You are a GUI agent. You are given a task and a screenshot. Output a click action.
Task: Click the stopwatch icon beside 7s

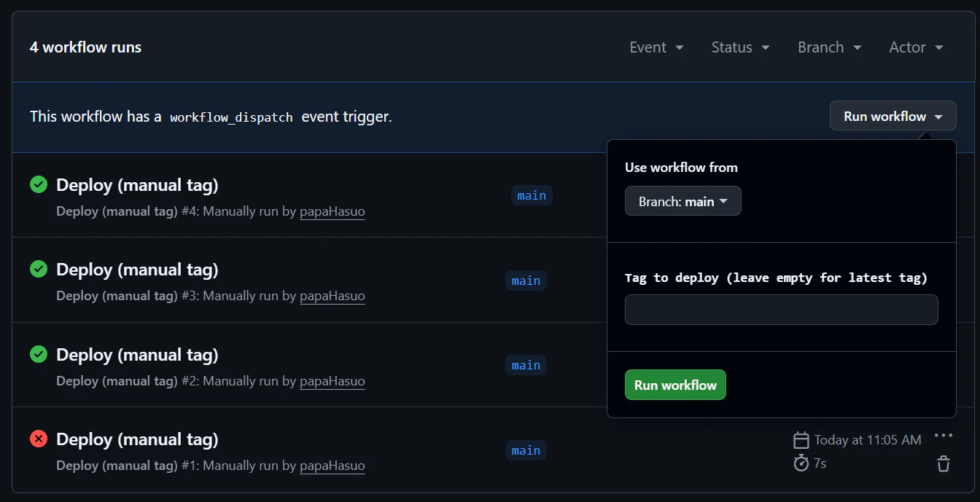[x=801, y=463]
